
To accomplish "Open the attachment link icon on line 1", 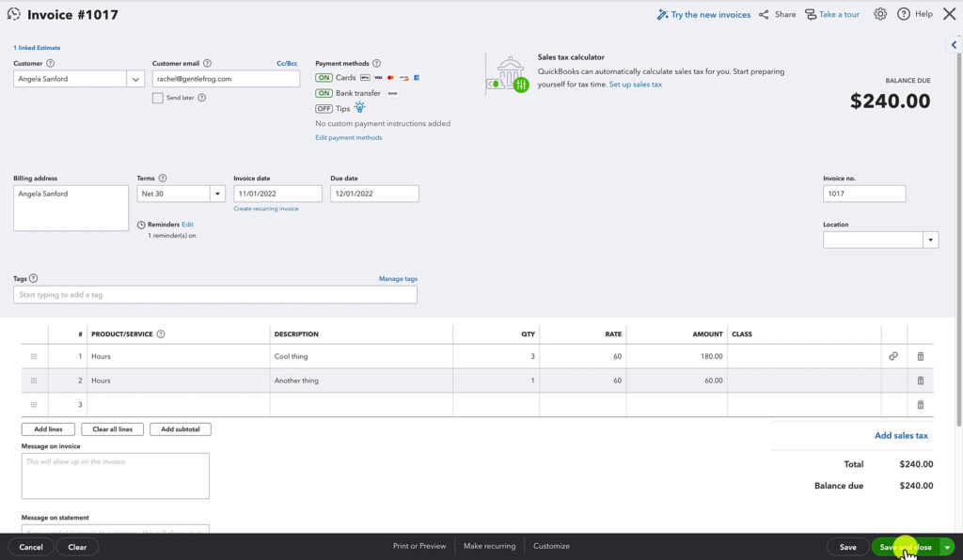I will tap(894, 356).
